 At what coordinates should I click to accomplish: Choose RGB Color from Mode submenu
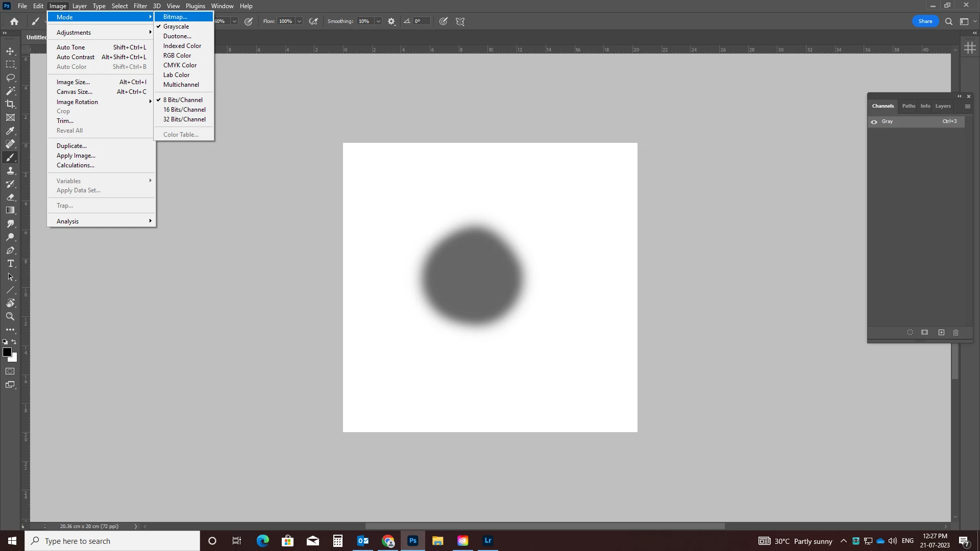coord(177,56)
